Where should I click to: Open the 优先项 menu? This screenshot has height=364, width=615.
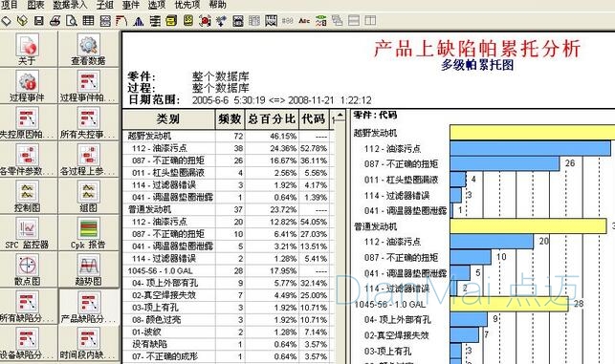click(187, 5)
